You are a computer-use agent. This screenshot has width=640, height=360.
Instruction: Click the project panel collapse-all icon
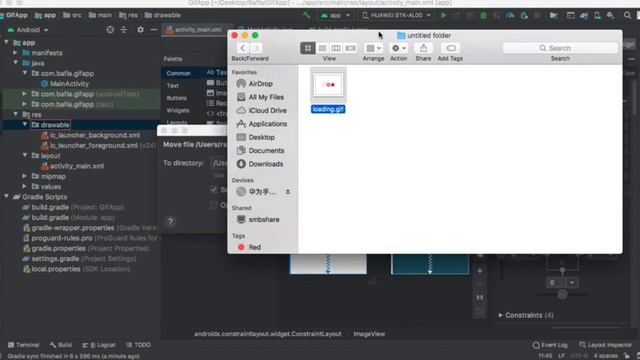[124, 30]
